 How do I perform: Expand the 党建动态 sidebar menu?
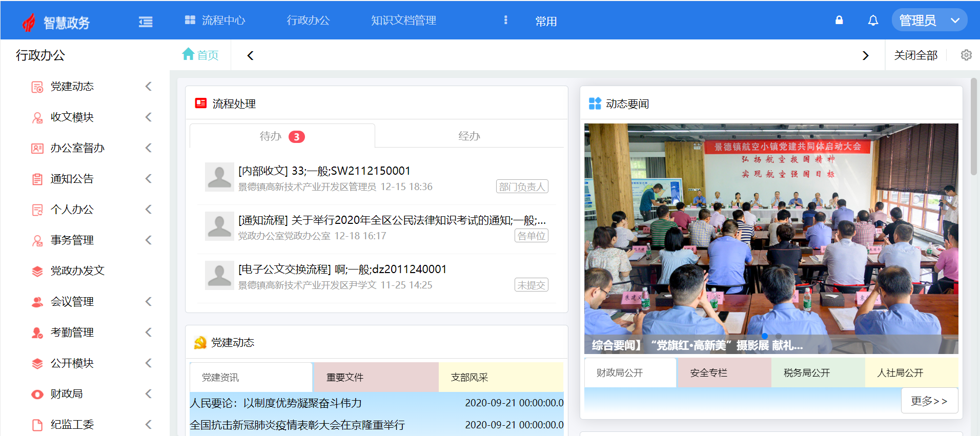pos(72,87)
